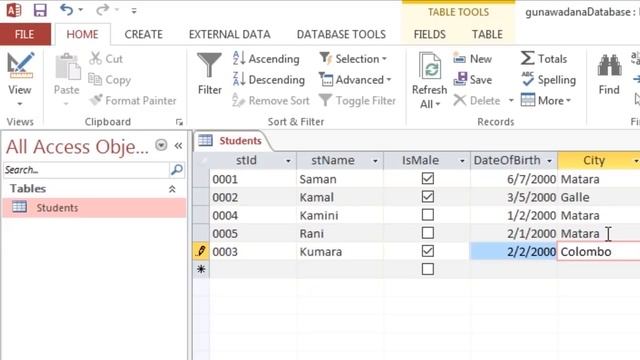Click the new record row selector
The height and width of the screenshot is (360, 640).
click(201, 269)
